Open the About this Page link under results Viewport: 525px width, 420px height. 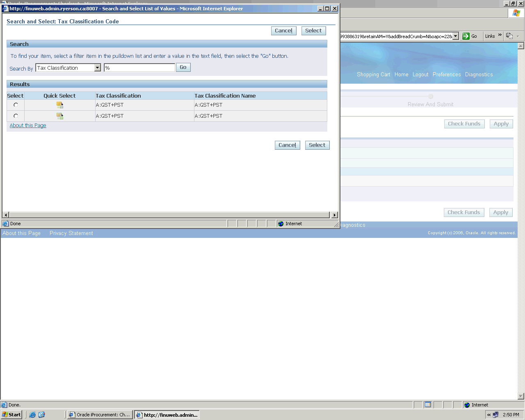click(28, 126)
